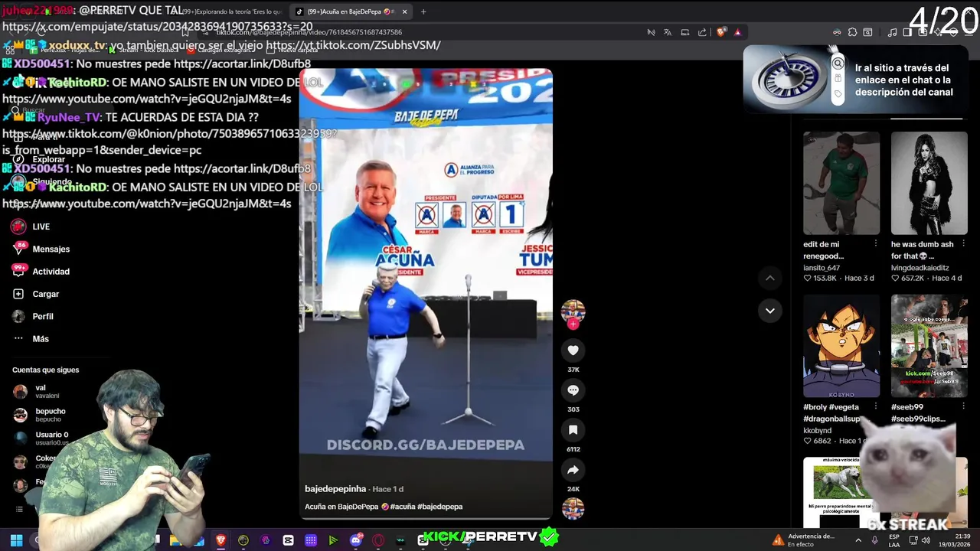Open options for 'he was dumb ash'
Viewport: 980px width, 551px height.
(963, 243)
